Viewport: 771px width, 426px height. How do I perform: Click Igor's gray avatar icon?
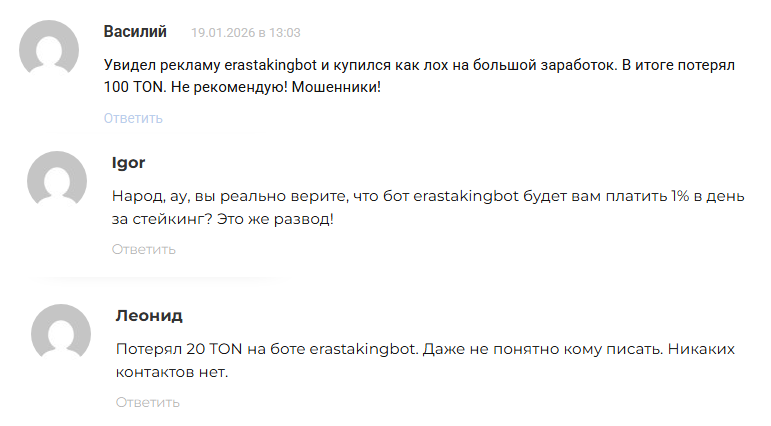[x=56, y=181]
